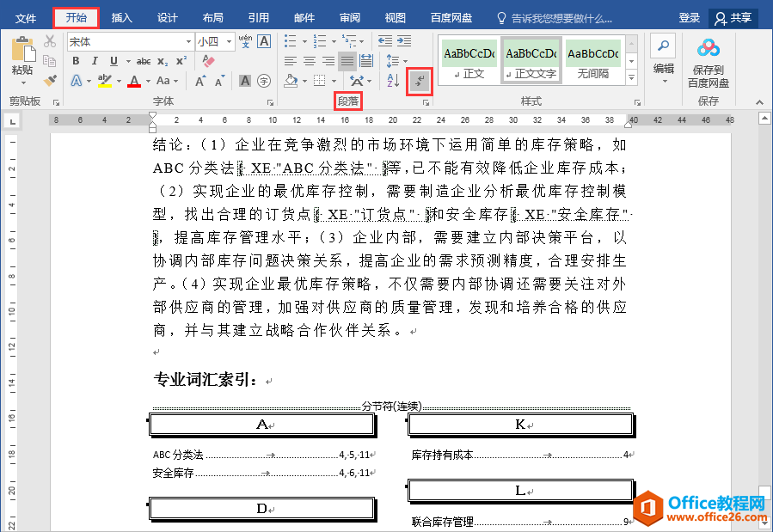Image resolution: width=773 pixels, height=532 pixels.
Task: Align the paragraph to the left
Action: pos(291,61)
